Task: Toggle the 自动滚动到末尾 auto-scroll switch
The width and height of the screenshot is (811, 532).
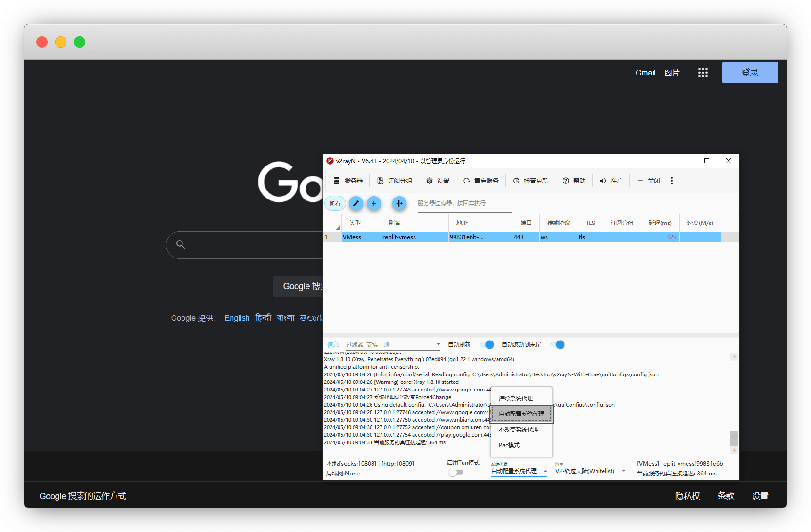Action: tap(558, 345)
